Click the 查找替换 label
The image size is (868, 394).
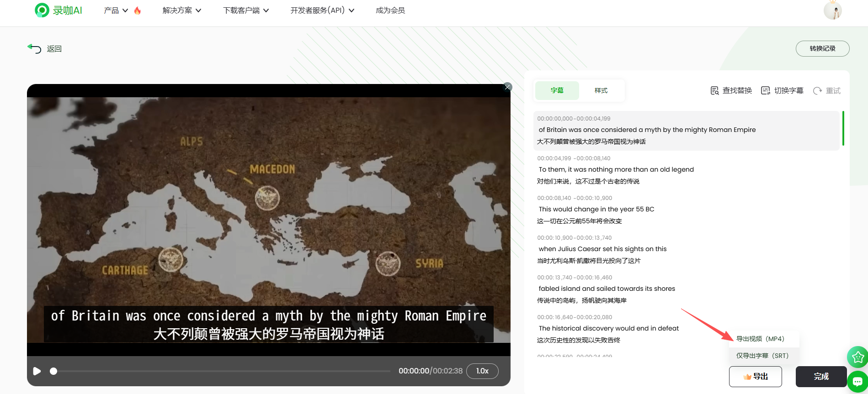[x=737, y=90]
